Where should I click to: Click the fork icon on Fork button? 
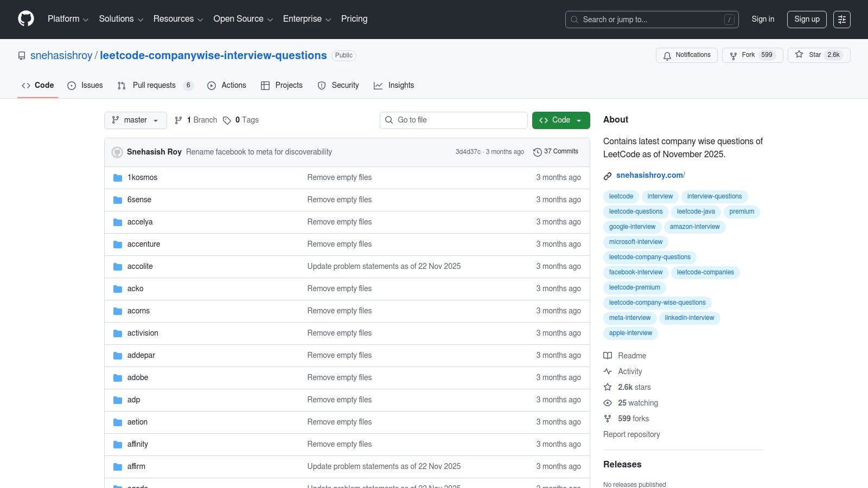pyautogui.click(x=735, y=55)
